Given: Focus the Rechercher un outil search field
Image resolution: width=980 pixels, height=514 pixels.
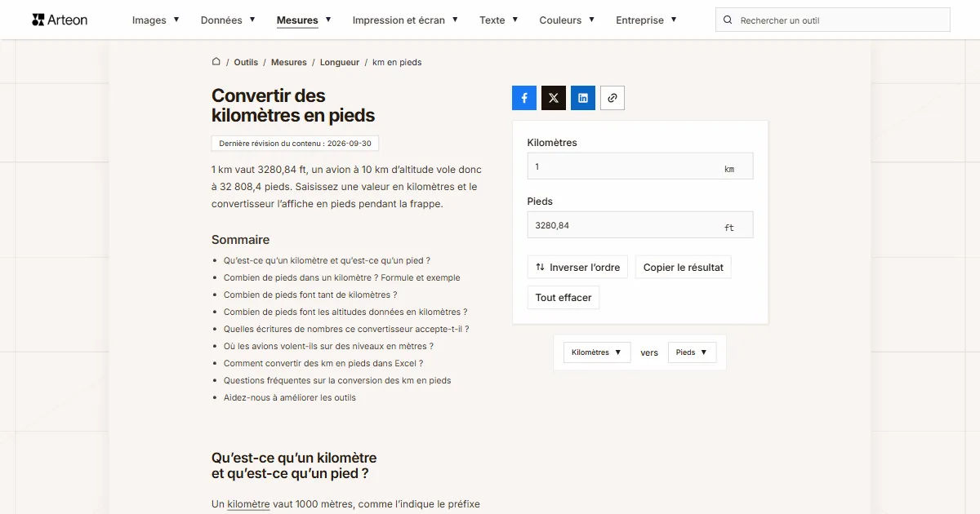Looking at the screenshot, I should (x=833, y=20).
